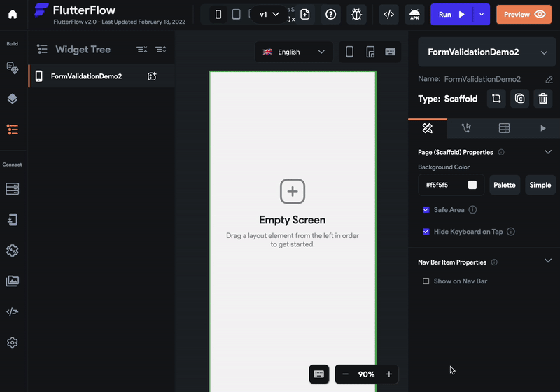Click info icon beside Hide Keyboard on Tap
This screenshot has width=560, height=392.
(x=511, y=232)
